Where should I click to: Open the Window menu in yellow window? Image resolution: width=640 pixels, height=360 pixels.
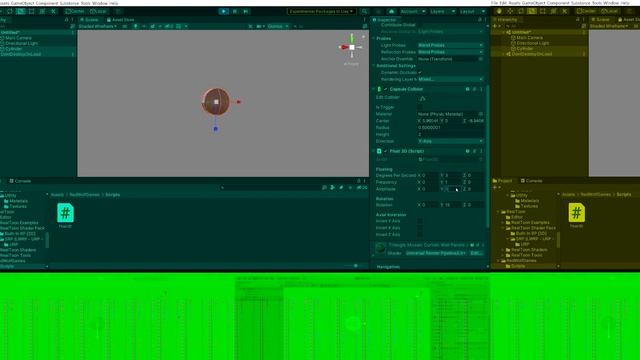point(611,3)
